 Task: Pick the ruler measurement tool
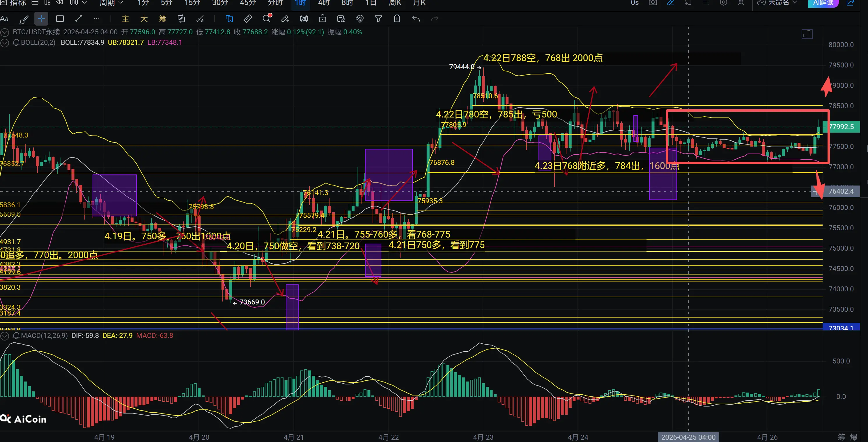coord(248,19)
